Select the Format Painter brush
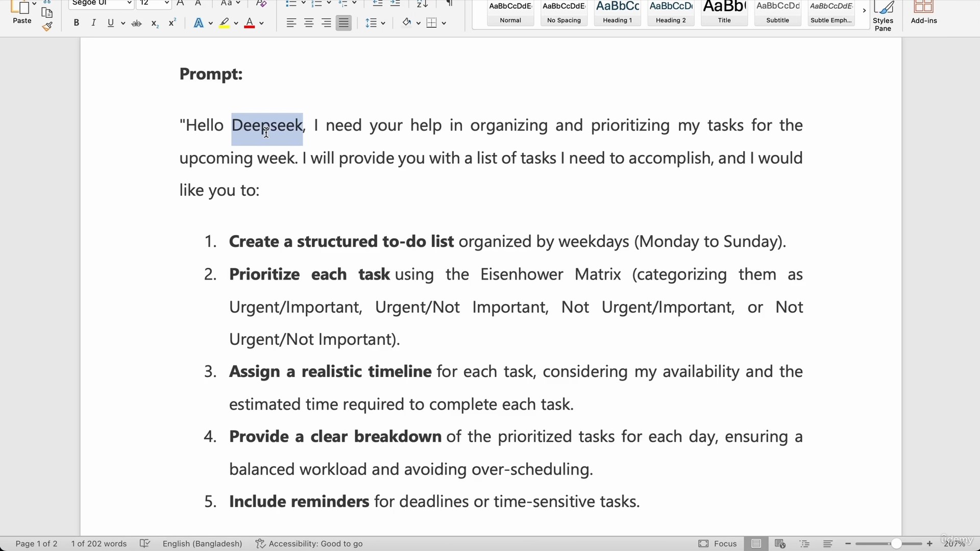980x551 pixels. tap(47, 27)
